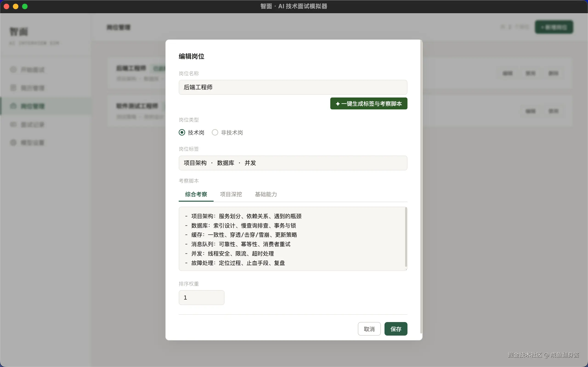Click 取消 to cancel editing
The height and width of the screenshot is (367, 588).
[x=369, y=329]
